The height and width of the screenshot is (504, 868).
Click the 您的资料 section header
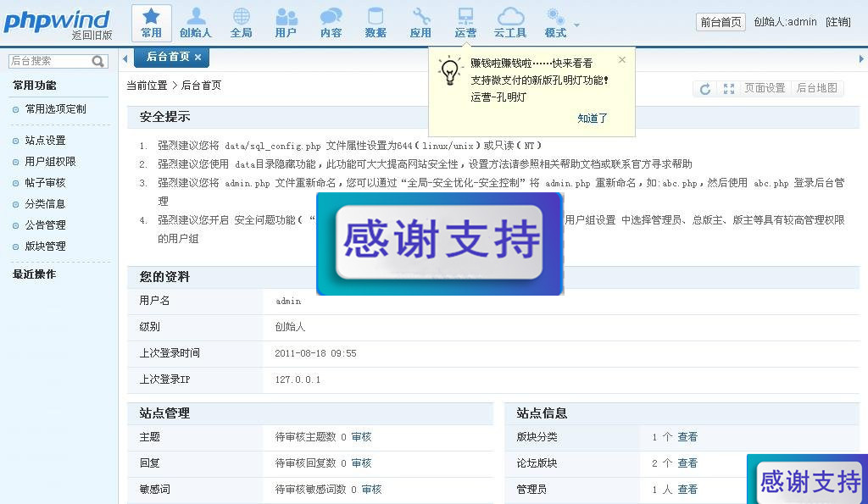pyautogui.click(x=164, y=277)
